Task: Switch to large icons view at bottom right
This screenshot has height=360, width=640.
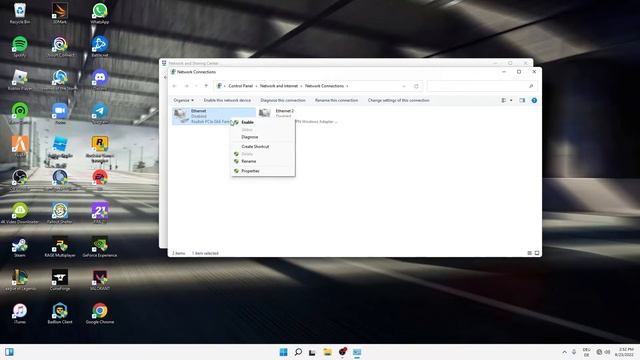Action: (537, 253)
